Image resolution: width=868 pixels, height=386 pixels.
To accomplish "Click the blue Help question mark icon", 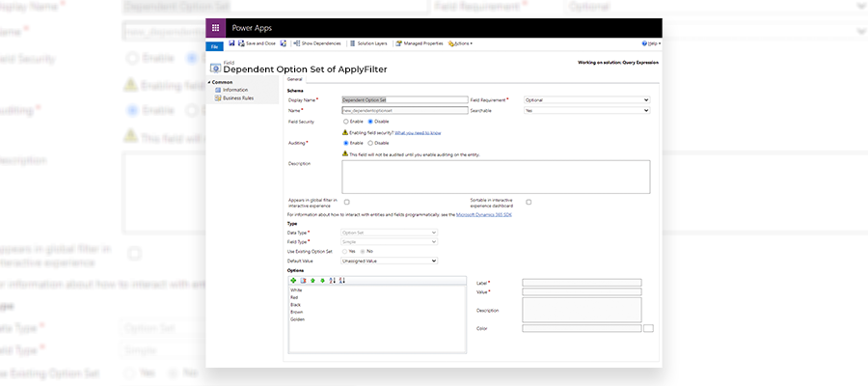I will click(x=644, y=43).
